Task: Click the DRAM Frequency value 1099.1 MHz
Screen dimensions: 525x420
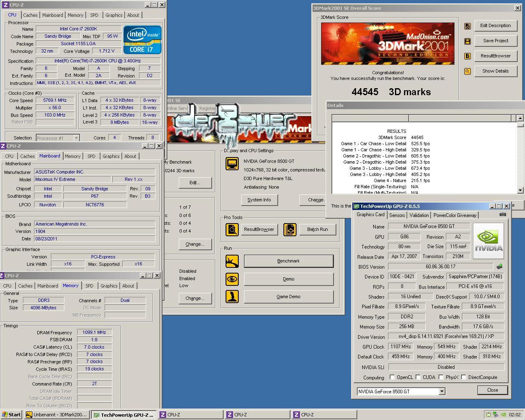Action: click(x=94, y=333)
